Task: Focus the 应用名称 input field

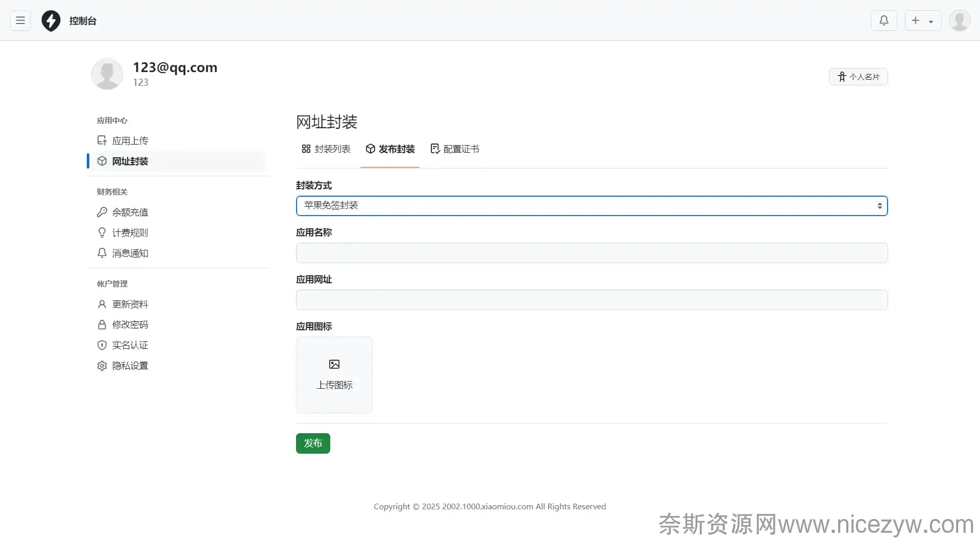Action: (x=592, y=253)
